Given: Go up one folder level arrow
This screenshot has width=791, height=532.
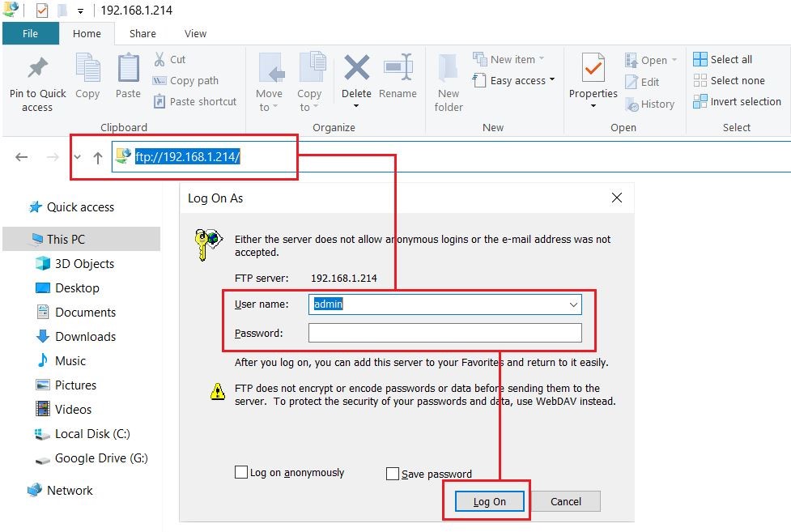Looking at the screenshot, I should tap(98, 157).
